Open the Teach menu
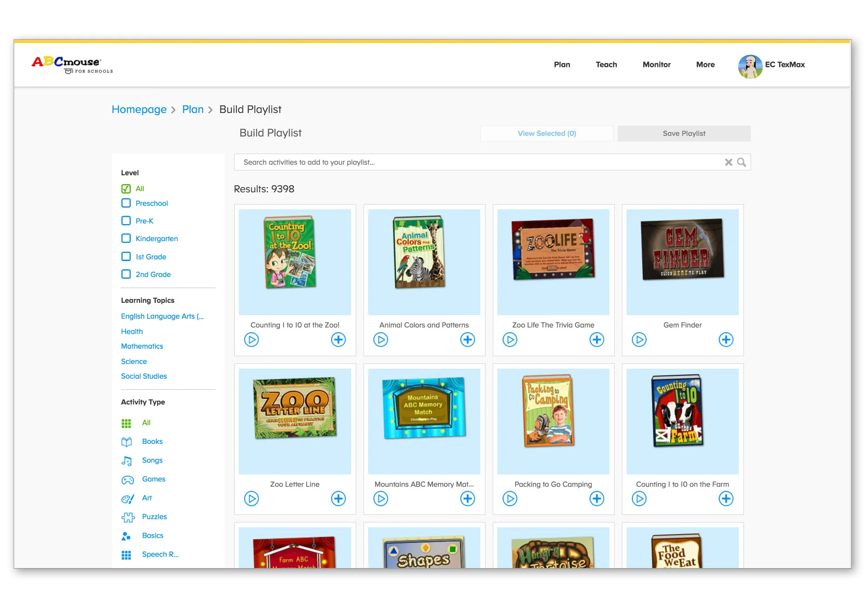Image resolution: width=868 pixels, height=608 pixels. point(606,64)
